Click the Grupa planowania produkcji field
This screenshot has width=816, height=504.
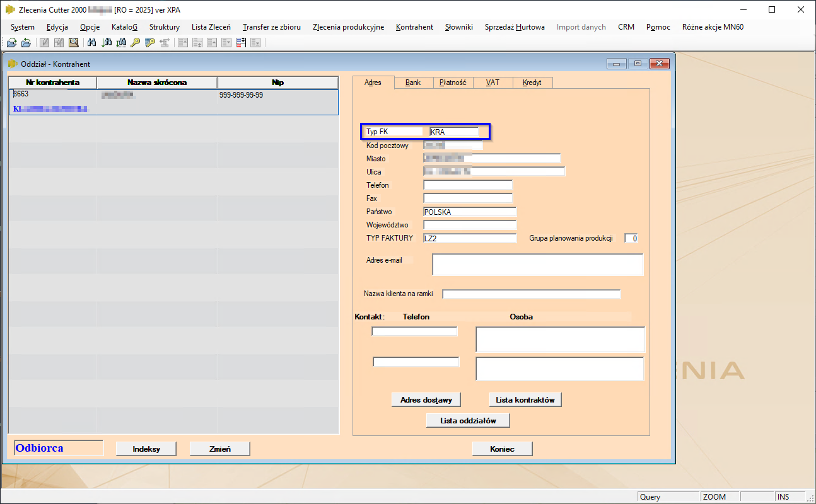point(631,238)
